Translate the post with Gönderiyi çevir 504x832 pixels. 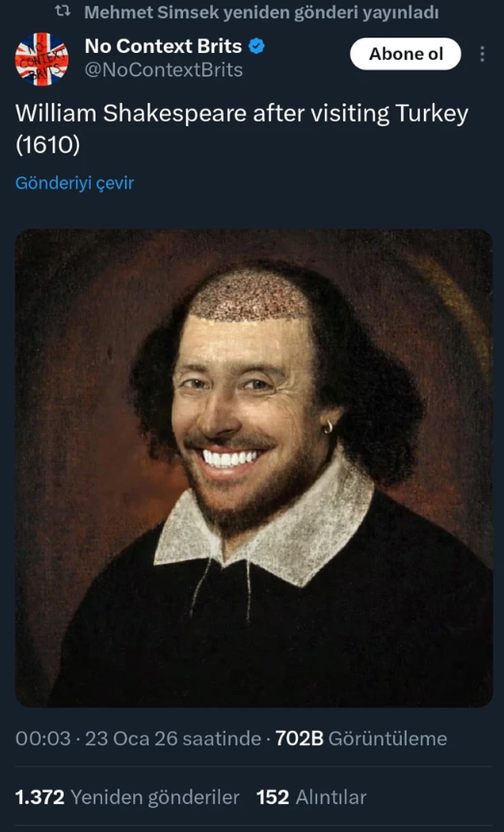coord(74,183)
